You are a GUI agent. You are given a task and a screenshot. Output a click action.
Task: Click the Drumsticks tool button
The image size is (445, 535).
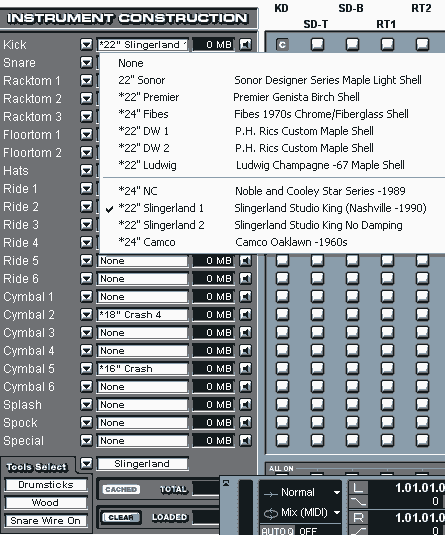(x=46, y=485)
